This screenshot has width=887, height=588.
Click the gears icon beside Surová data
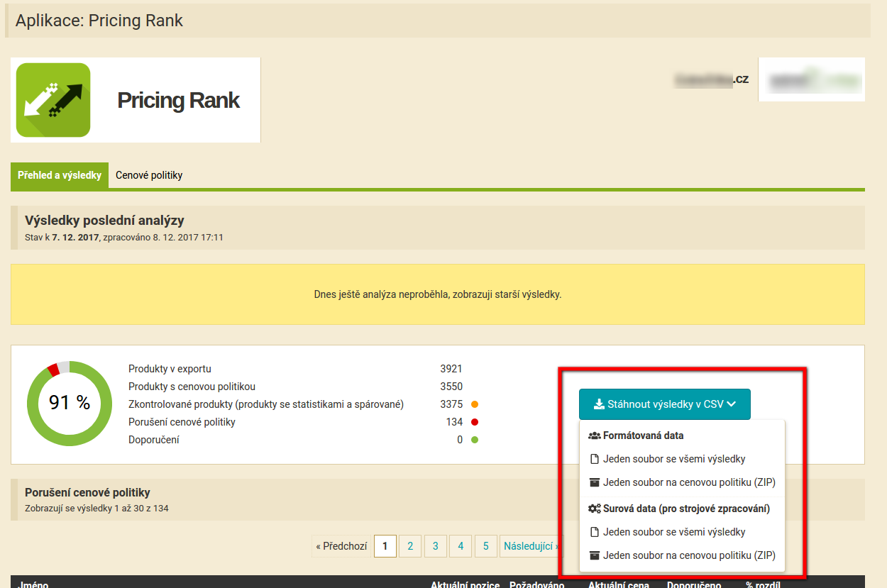point(595,509)
